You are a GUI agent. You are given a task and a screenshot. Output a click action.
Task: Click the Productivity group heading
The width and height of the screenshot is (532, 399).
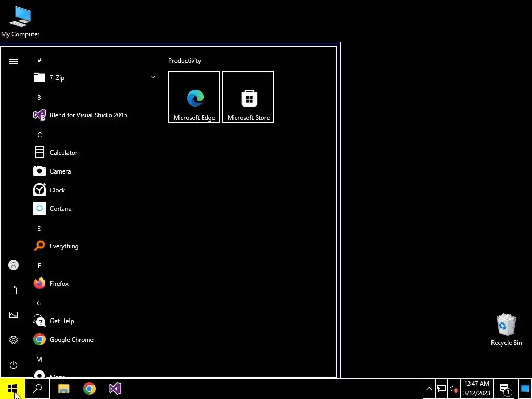pos(184,61)
